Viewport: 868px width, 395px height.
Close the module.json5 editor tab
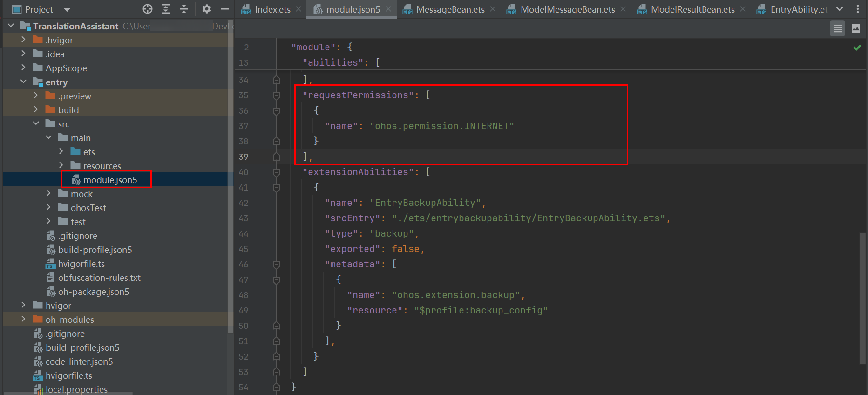(388, 9)
